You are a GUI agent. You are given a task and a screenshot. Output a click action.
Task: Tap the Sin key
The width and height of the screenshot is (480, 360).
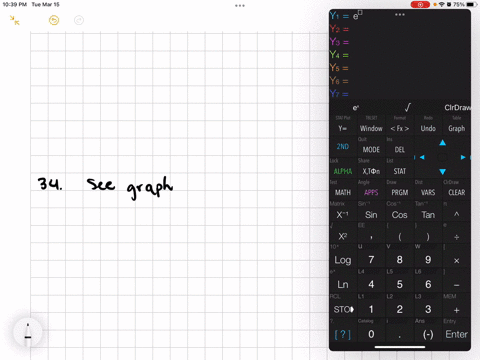pyautogui.click(x=371, y=215)
